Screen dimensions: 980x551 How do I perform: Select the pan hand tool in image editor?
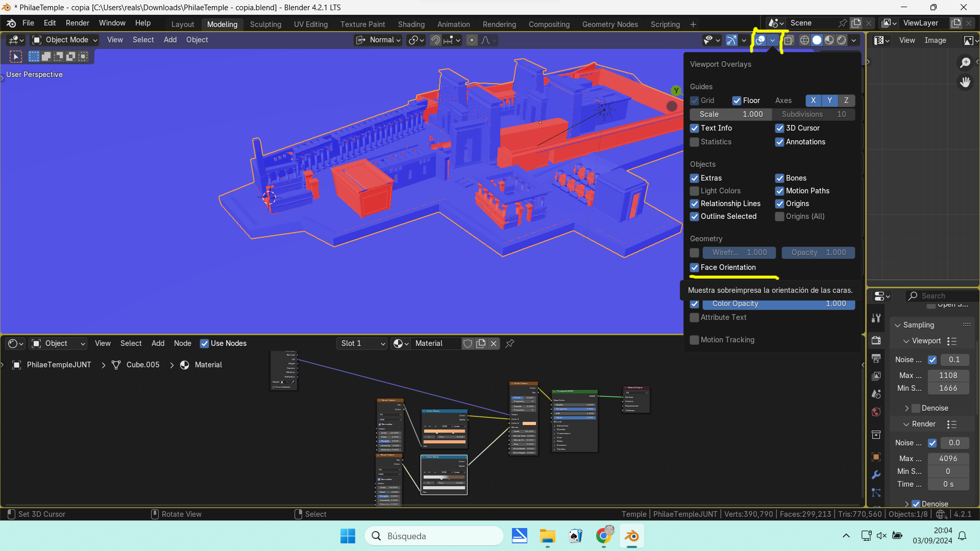pyautogui.click(x=965, y=82)
